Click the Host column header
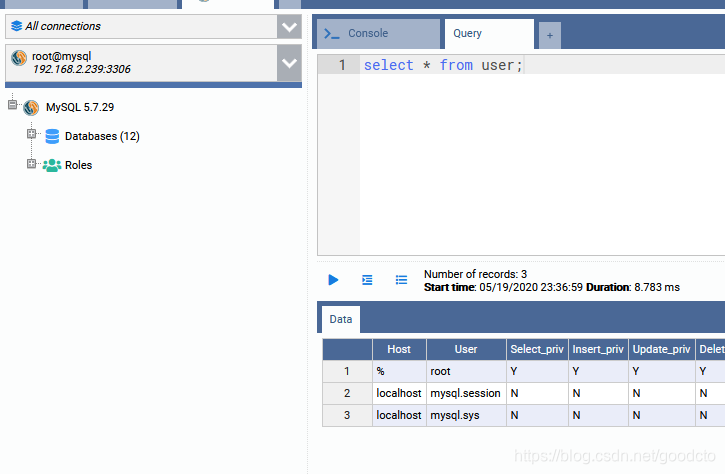 (399, 349)
